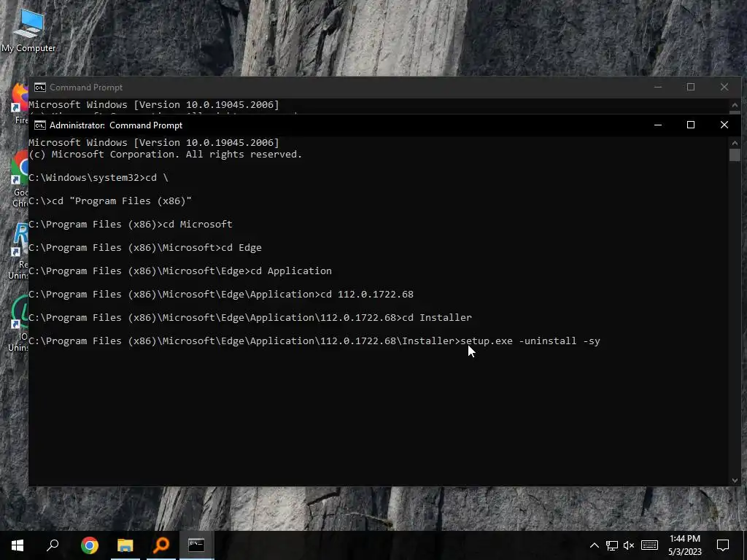This screenshot has width=747, height=560.
Task: Select the Command Prompt taskbar button
Action: 196,545
